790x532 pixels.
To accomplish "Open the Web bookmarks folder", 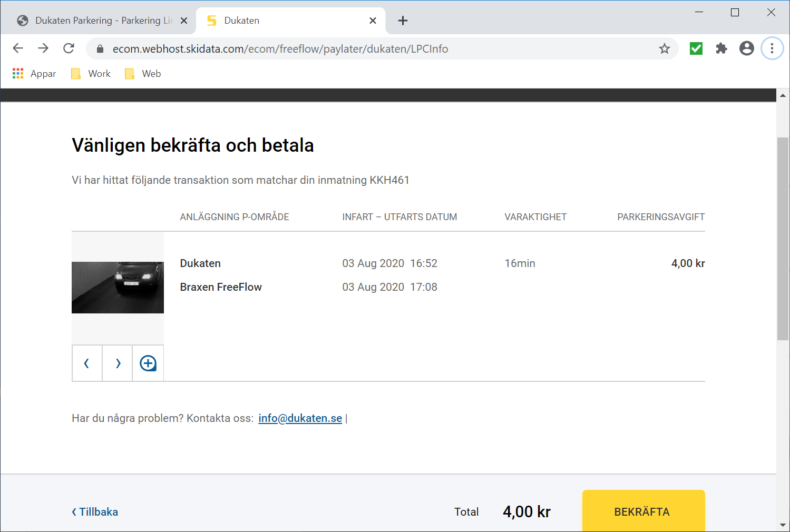I will pyautogui.click(x=143, y=74).
